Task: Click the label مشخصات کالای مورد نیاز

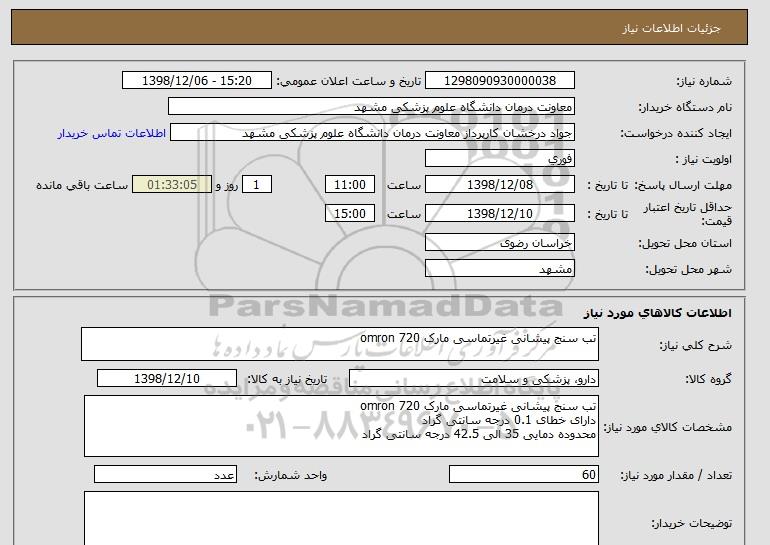Action: coord(668,427)
